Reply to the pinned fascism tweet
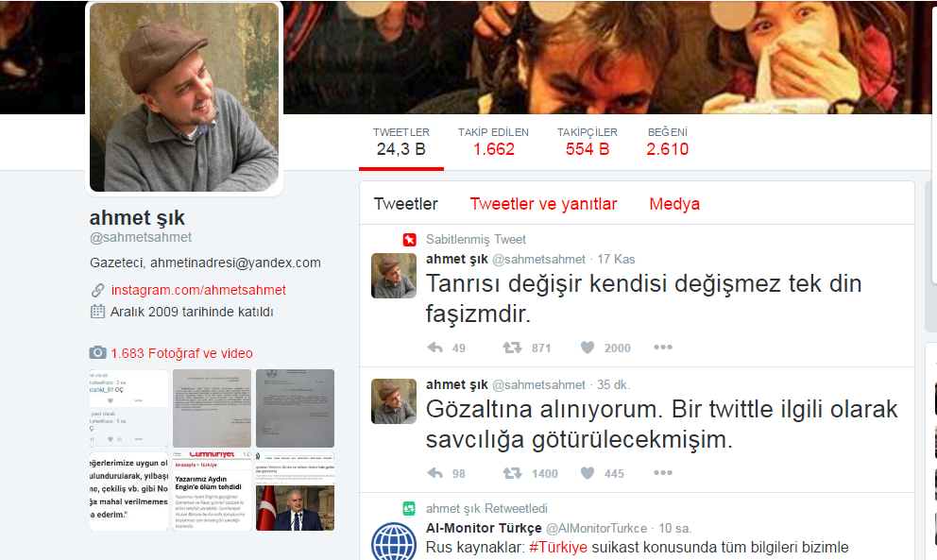The width and height of the screenshot is (937, 560). coord(435,348)
